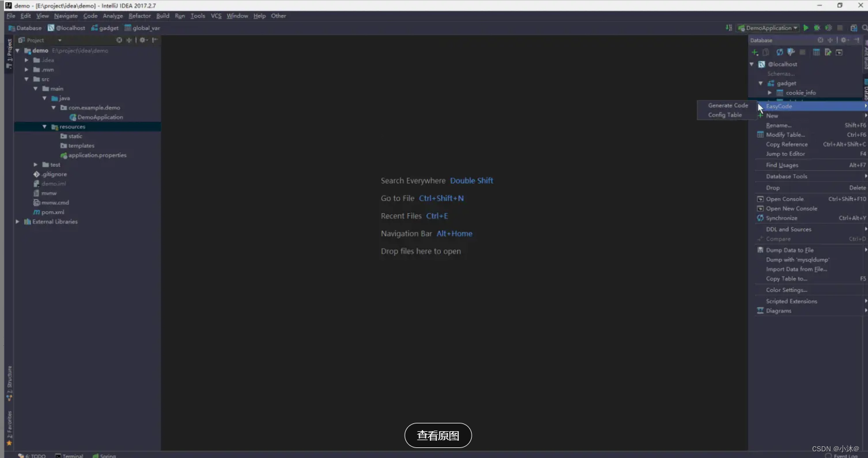Click Config Table in the EasyCode submenu
Screen dimensions: 868x458
click(x=725, y=115)
